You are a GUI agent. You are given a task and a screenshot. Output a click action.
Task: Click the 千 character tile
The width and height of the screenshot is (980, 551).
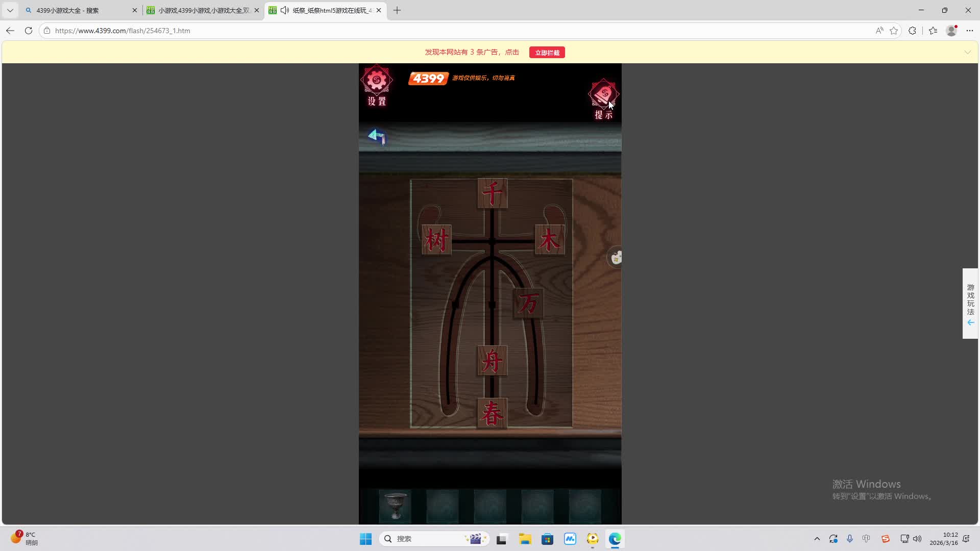(492, 193)
